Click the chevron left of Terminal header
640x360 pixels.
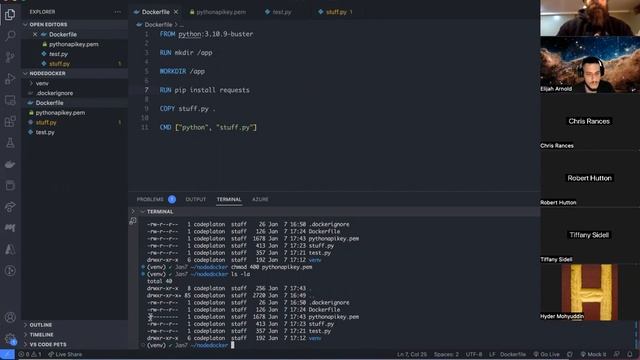click(x=133, y=211)
